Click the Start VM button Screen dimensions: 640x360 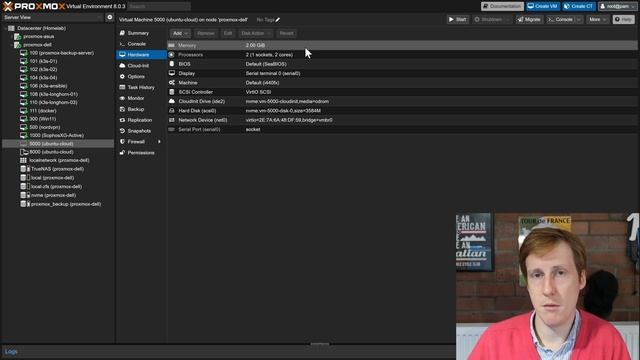pos(458,20)
